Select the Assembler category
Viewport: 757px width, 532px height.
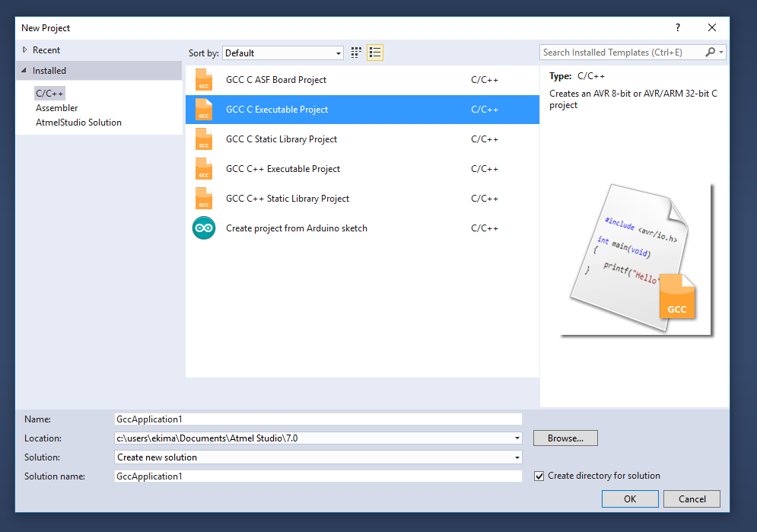click(x=56, y=108)
